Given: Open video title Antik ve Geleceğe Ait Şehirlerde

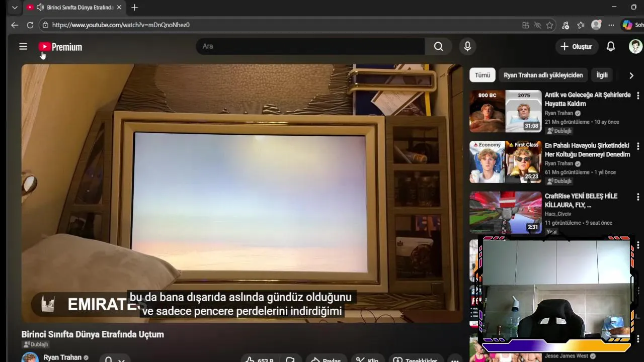Looking at the screenshot, I should [x=588, y=99].
